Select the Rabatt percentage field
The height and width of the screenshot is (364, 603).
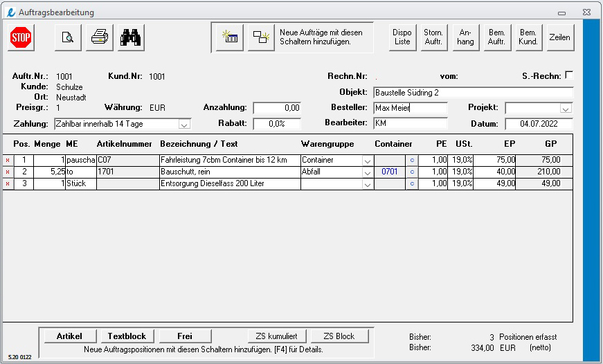[x=277, y=124]
